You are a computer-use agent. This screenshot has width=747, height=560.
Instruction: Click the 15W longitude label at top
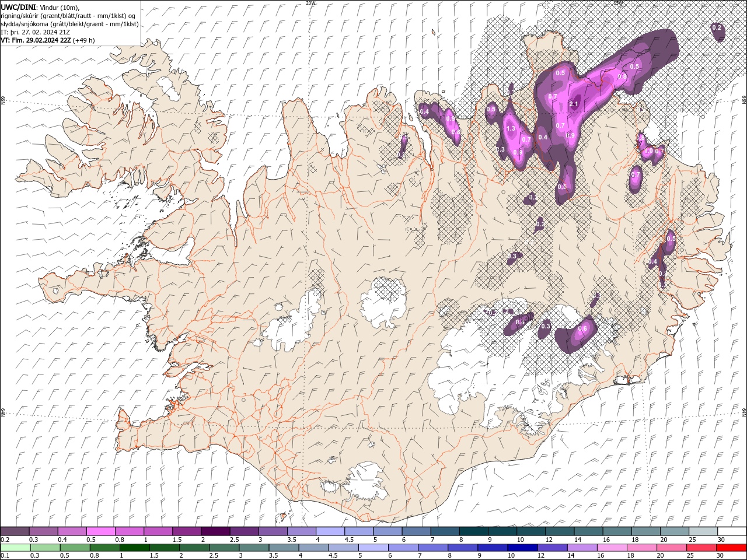618,3
